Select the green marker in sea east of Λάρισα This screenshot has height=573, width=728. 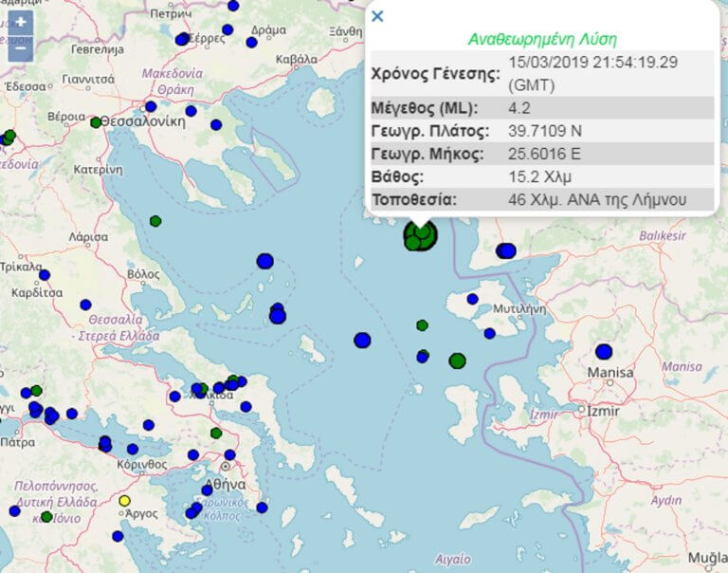point(155,221)
